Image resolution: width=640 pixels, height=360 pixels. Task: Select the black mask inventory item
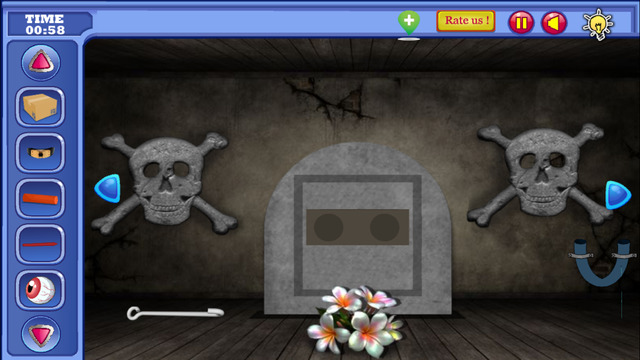40,153
